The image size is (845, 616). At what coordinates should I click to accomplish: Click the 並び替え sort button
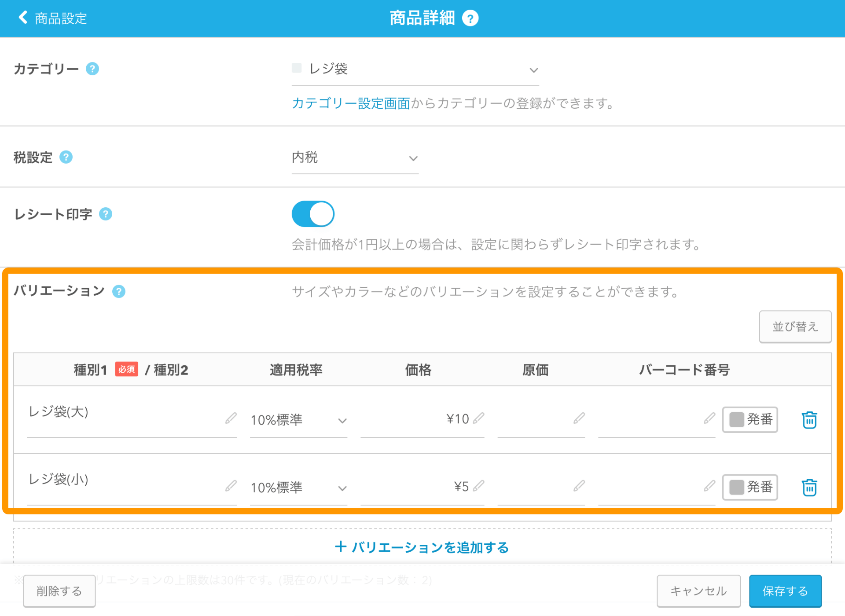795,326
